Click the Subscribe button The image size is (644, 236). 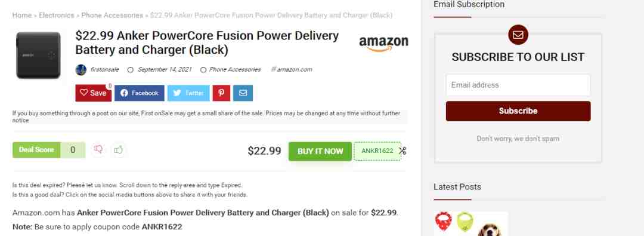[518, 111]
